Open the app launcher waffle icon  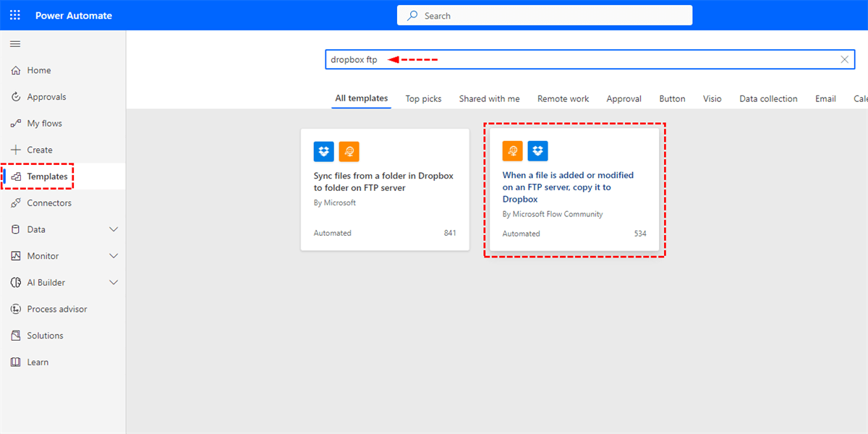tap(15, 15)
